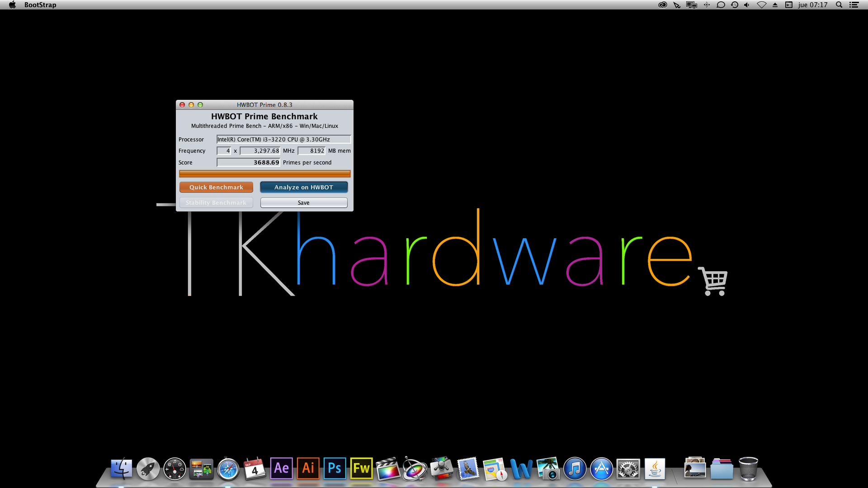Click the eject icon in menu bar
This screenshot has height=488, width=868.
pos(775,5)
